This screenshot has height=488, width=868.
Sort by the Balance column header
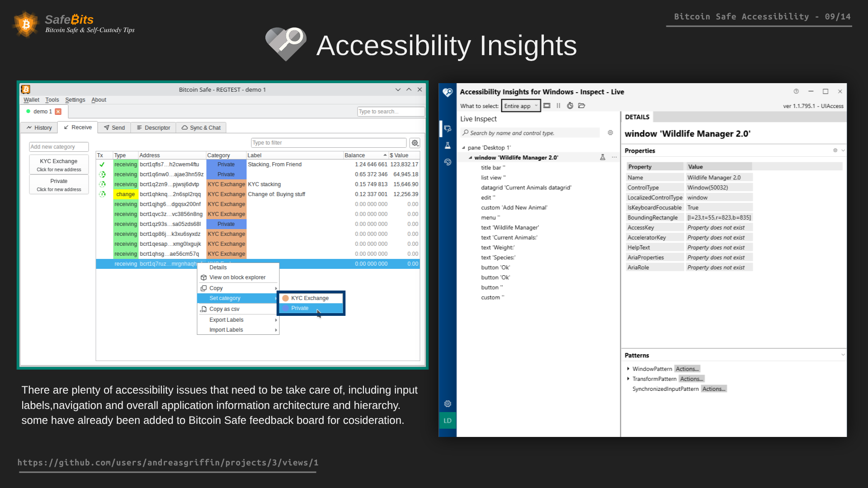point(366,155)
